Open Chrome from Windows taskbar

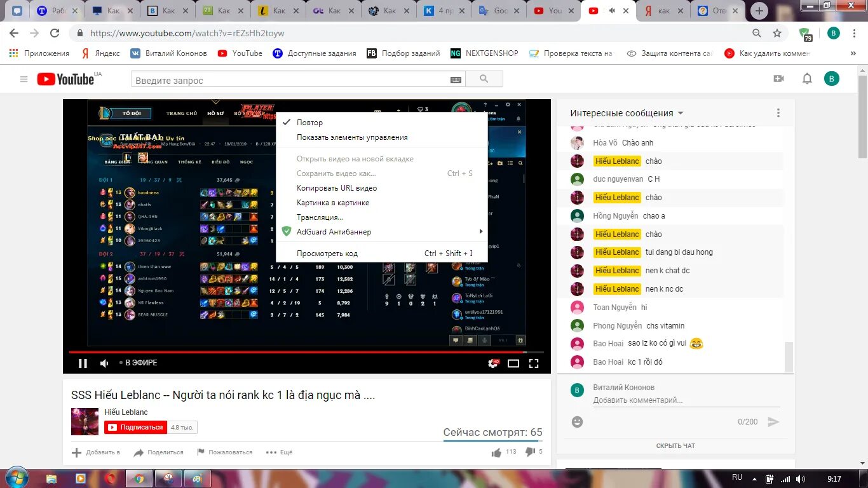139,478
